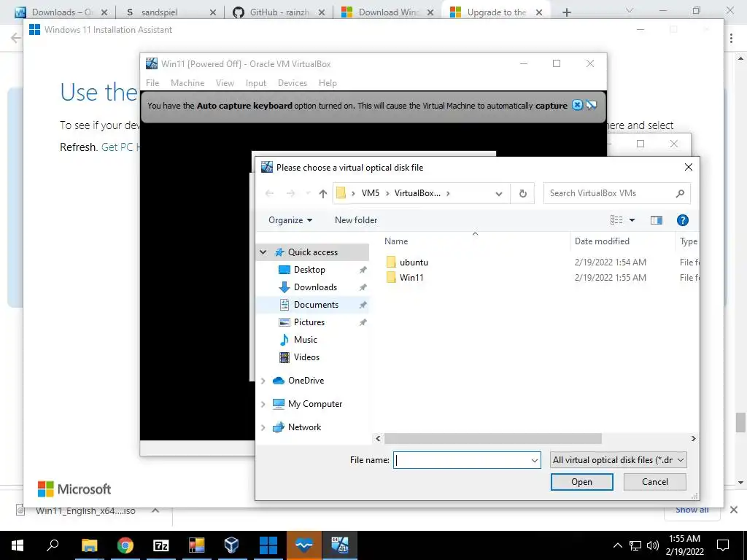Open the File menu in VirtualBox window
The height and width of the screenshot is (560, 747).
[152, 83]
